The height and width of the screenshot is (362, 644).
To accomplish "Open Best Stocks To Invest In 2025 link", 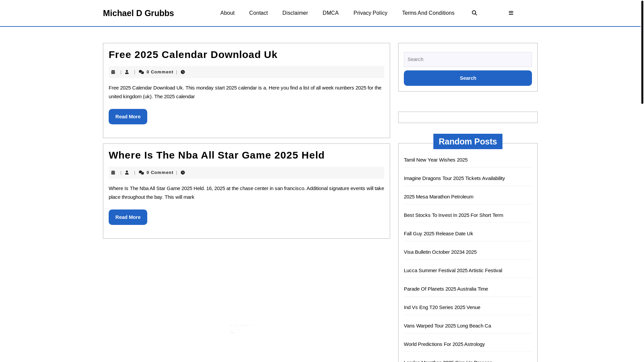I will click(x=453, y=215).
